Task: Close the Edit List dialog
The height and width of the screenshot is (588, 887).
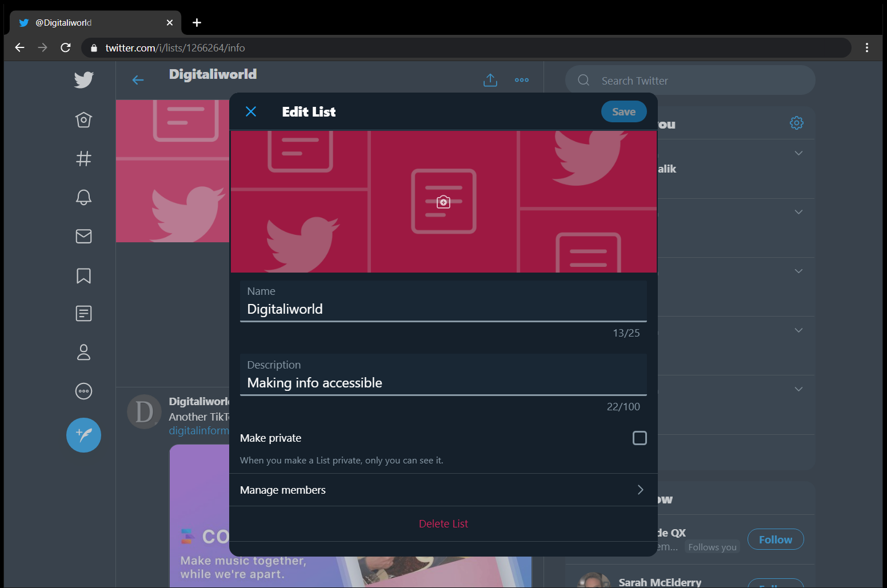Action: tap(251, 111)
